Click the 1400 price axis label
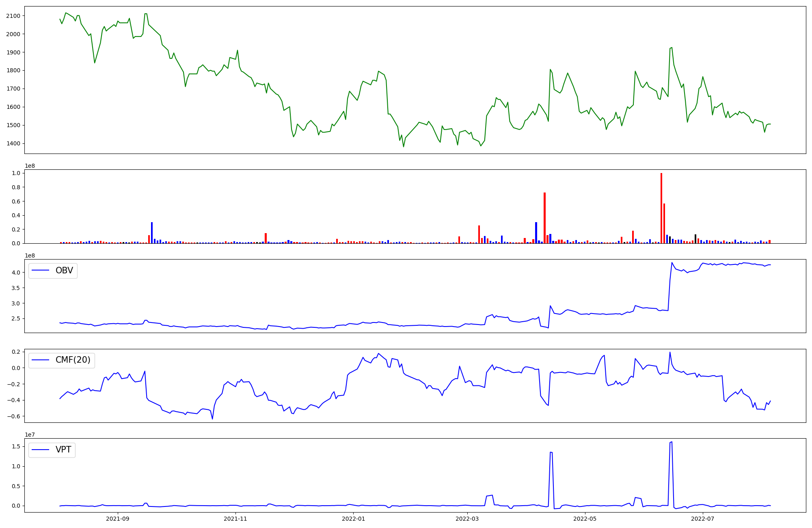The image size is (812, 528). tap(13, 143)
